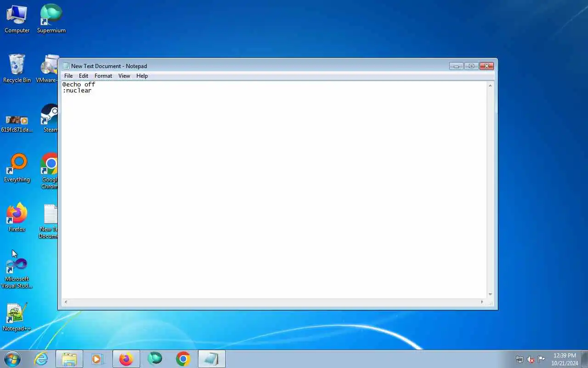Place cursor on the '@echo off' line
This screenshot has width=588, height=368.
79,85
